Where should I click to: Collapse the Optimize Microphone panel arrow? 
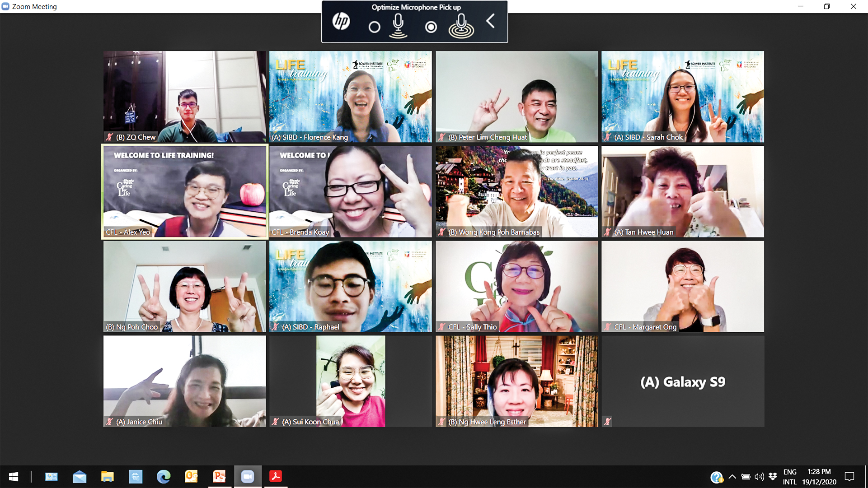click(491, 21)
